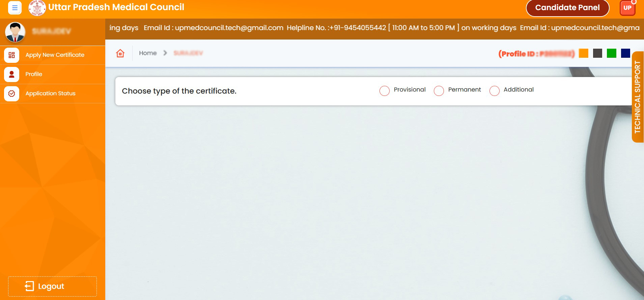Open the Apply New Certificate menu item

55,55
